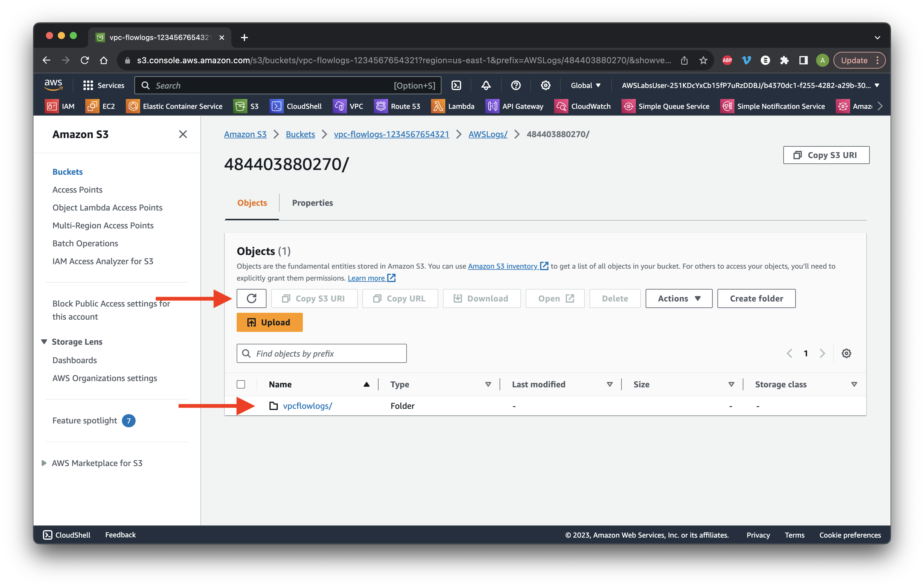Open CloudShell from the footer bar
924x588 pixels.
click(67, 535)
